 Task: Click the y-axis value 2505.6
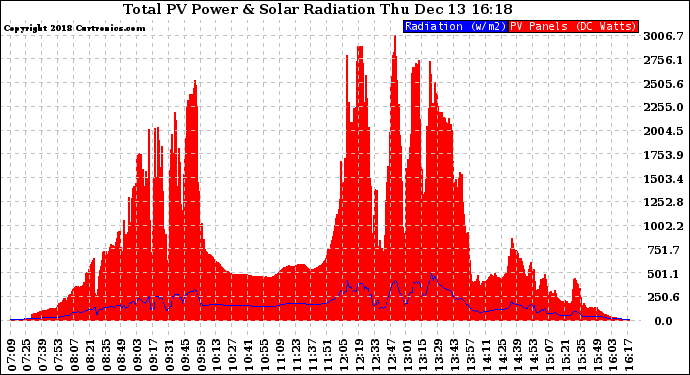pos(663,84)
